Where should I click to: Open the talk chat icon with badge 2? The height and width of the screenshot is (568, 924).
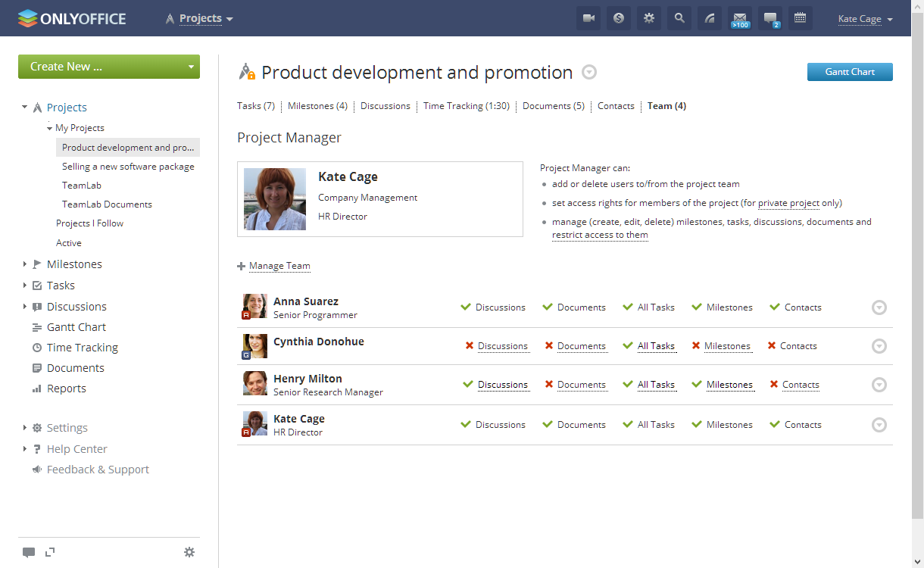[770, 18]
